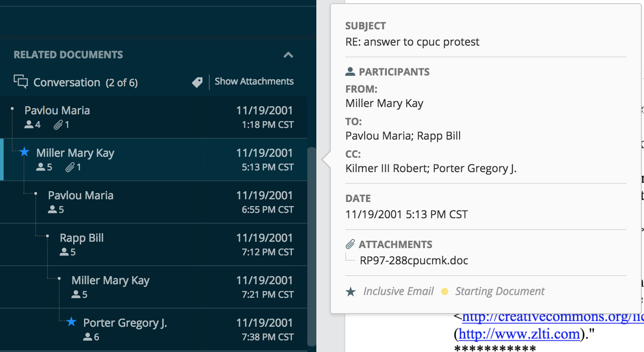This screenshot has height=352, width=644.
Task: Open the www.zlti.com hyperlink
Action: [x=519, y=334]
